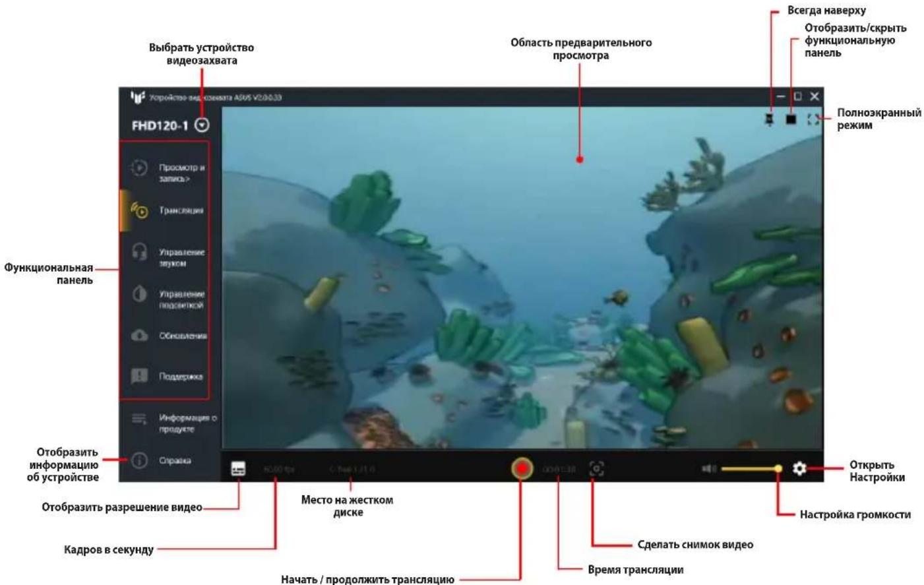The image size is (924, 585).
Task: Click the video resolution display icon
Action: click(238, 468)
